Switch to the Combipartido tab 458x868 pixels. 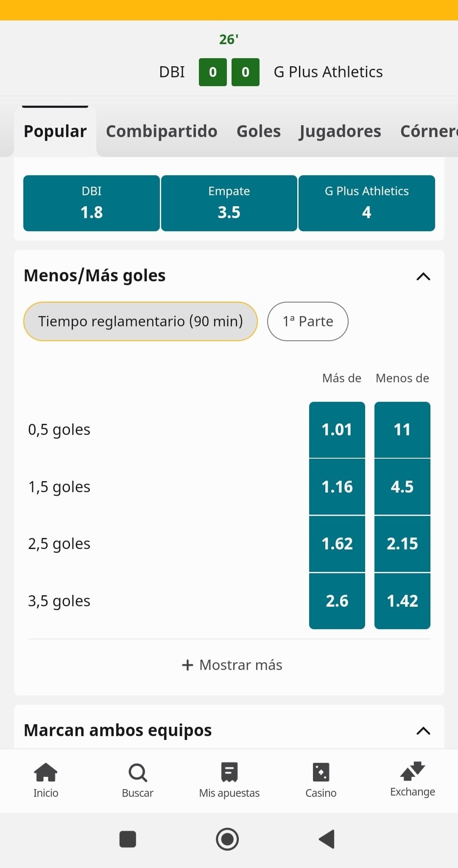coord(162,131)
